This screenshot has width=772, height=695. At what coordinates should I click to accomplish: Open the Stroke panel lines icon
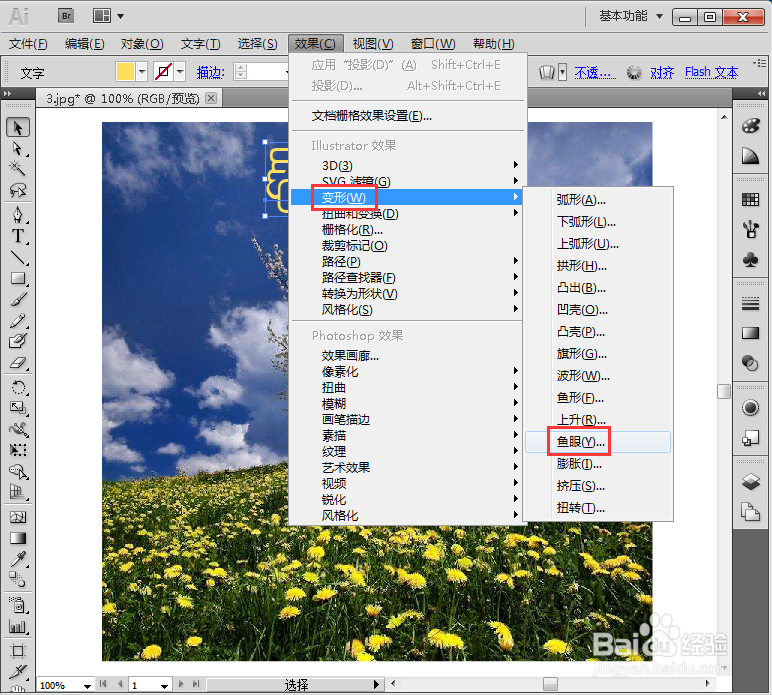coord(750,304)
